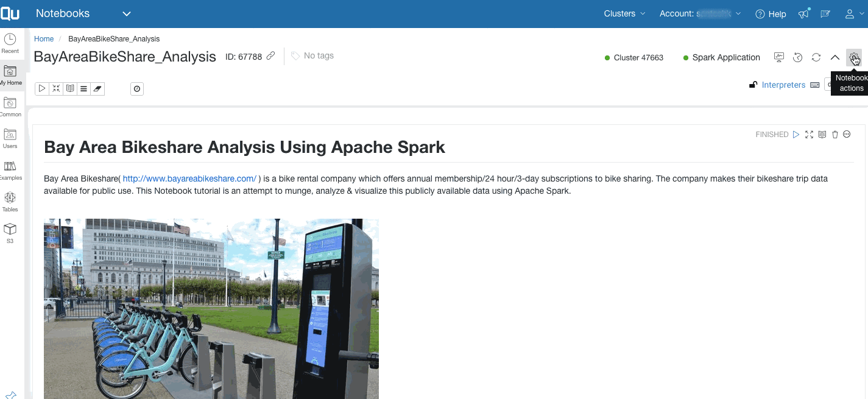The width and height of the screenshot is (868, 399).
Task: Click the bike station photo
Action: (x=211, y=309)
